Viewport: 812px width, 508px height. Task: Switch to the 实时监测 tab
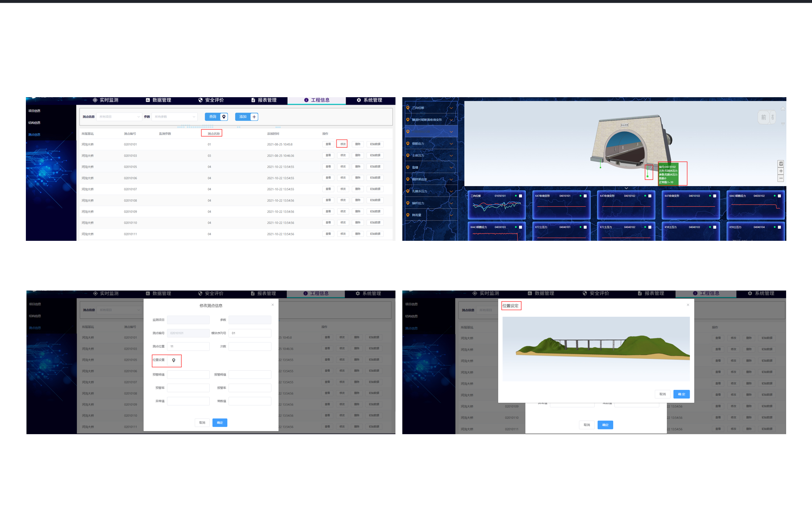[106, 100]
